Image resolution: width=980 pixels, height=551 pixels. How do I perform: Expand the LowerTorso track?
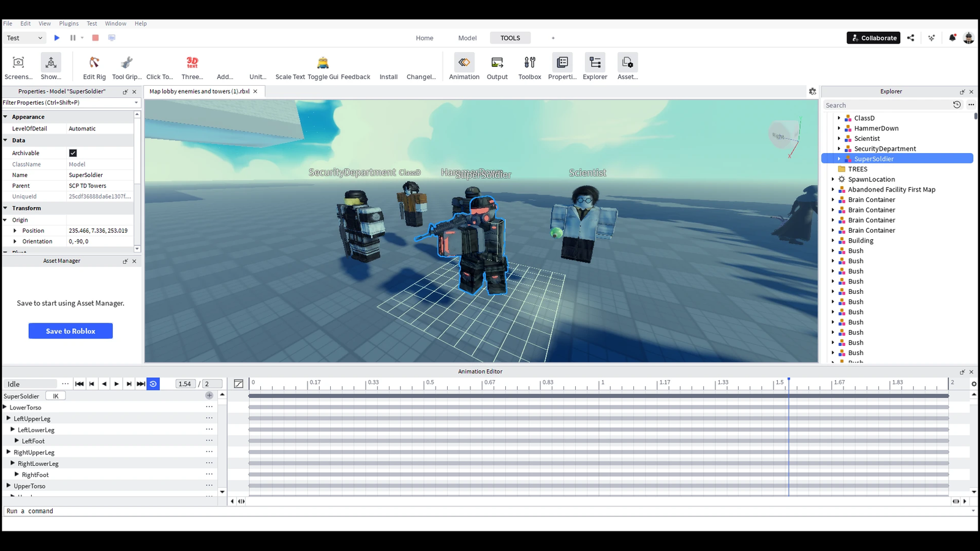click(x=5, y=407)
